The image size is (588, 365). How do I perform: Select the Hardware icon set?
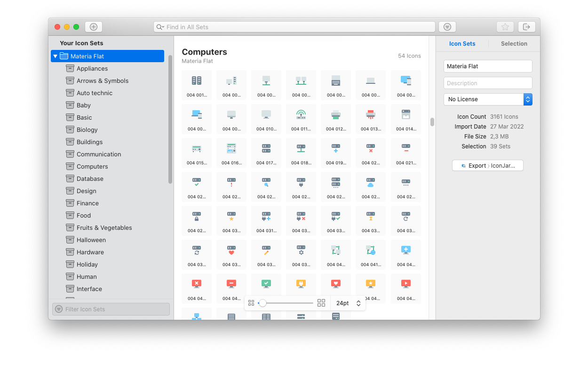pos(91,252)
